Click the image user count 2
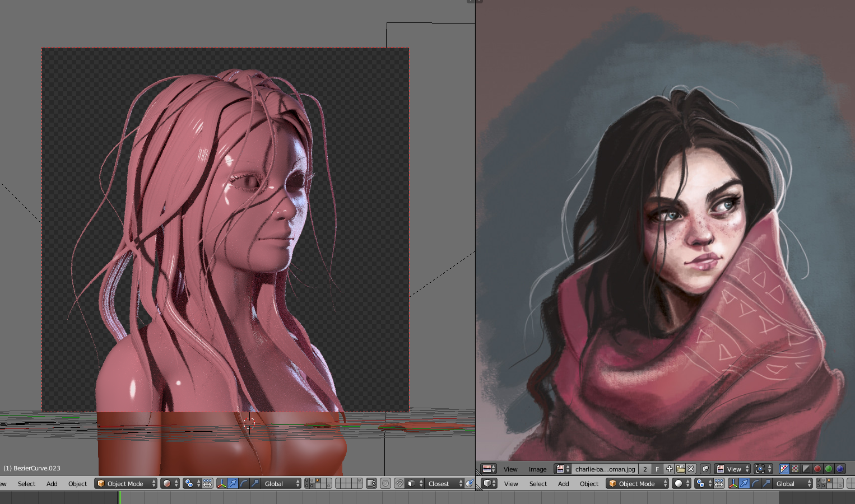 [645, 469]
